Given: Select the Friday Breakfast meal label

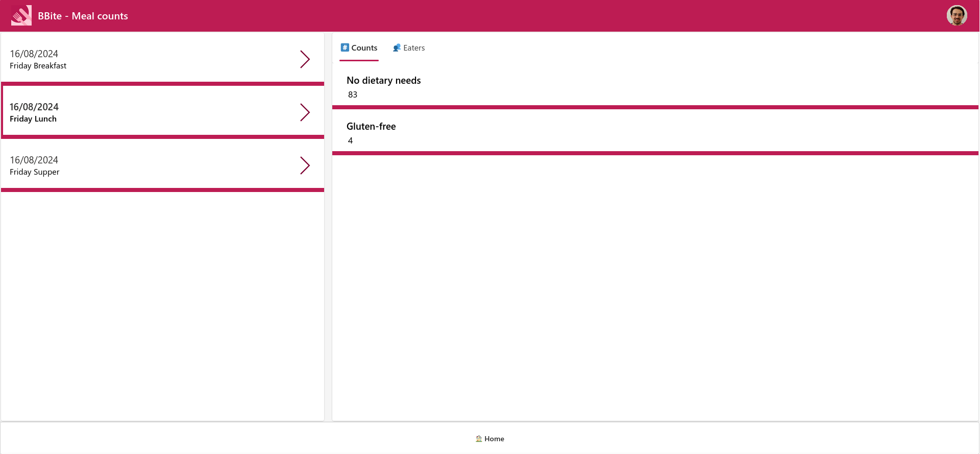Looking at the screenshot, I should pos(38,66).
